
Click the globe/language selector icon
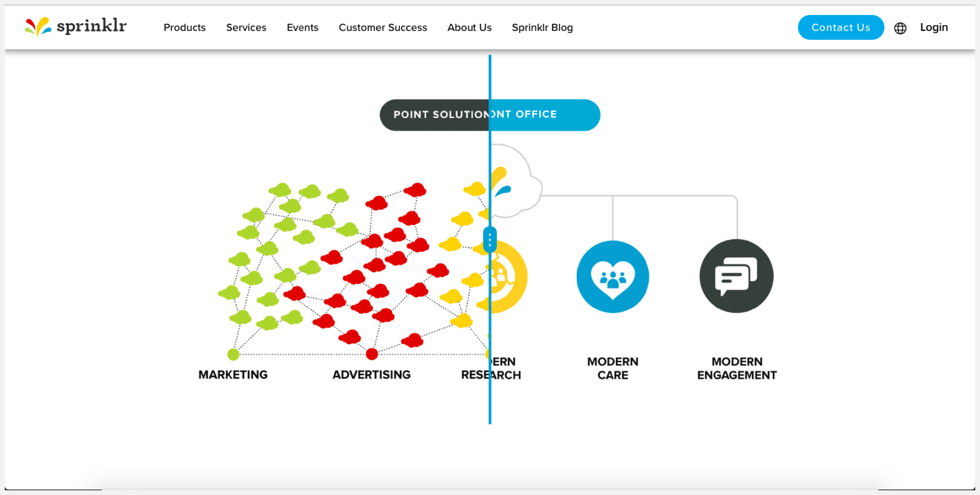tap(900, 28)
